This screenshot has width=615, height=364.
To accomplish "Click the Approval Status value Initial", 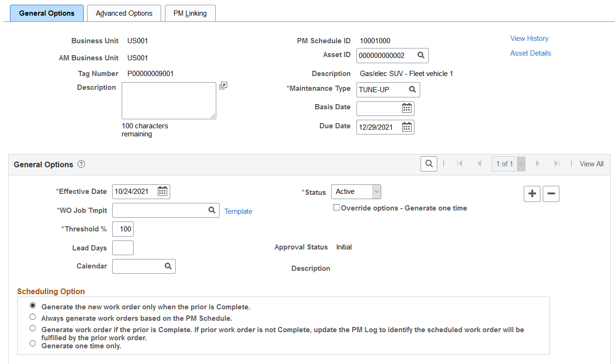I will click(x=344, y=247).
